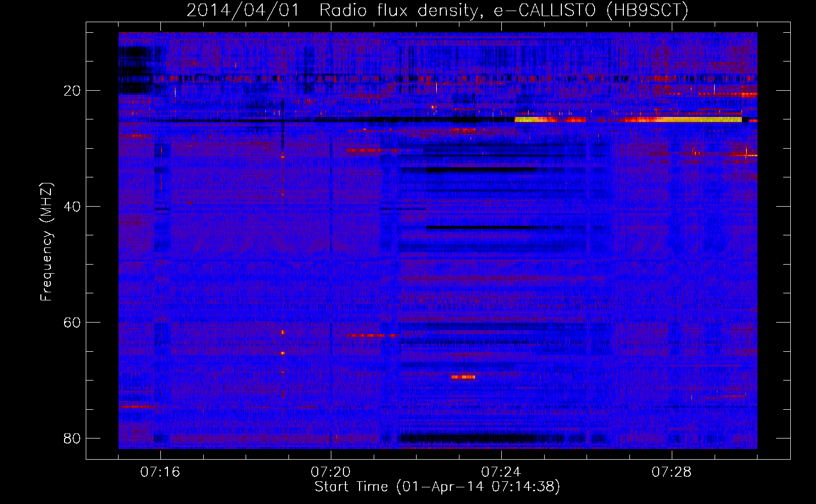Click the 20 MHz frequency tick label
Image resolution: width=816 pixels, height=504 pixels.
72,91
